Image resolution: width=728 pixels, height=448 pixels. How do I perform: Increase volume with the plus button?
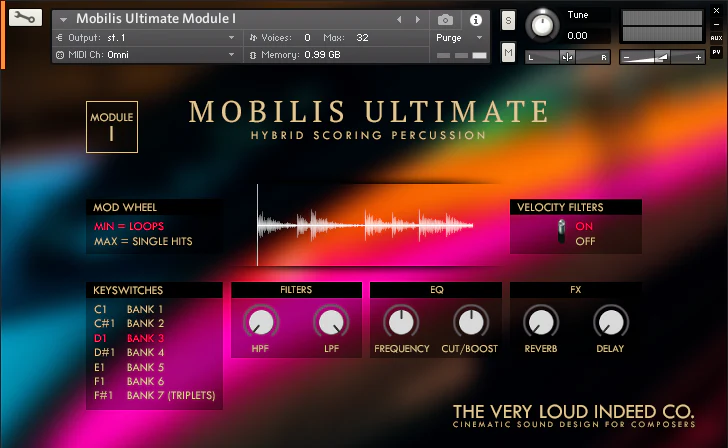[698, 58]
